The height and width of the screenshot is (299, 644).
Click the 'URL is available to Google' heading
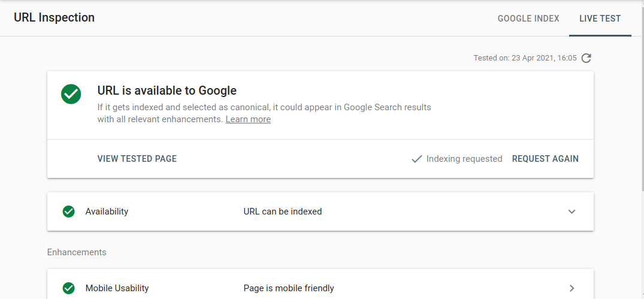(x=167, y=90)
